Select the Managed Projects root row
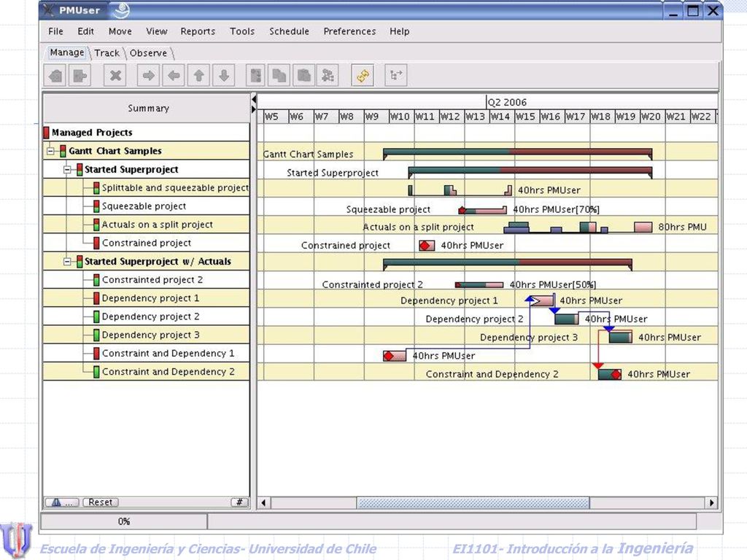The width and height of the screenshot is (747, 560). click(x=146, y=133)
